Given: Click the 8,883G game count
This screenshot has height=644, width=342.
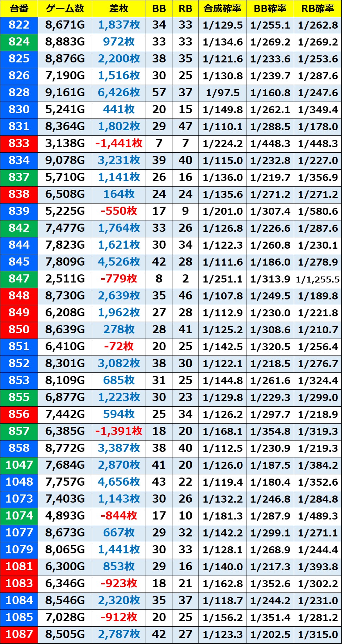Looking at the screenshot, I should 65,42.
